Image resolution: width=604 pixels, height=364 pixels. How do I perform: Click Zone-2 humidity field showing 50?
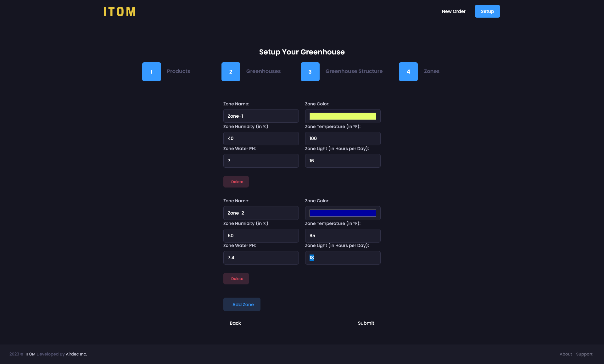tap(261, 236)
